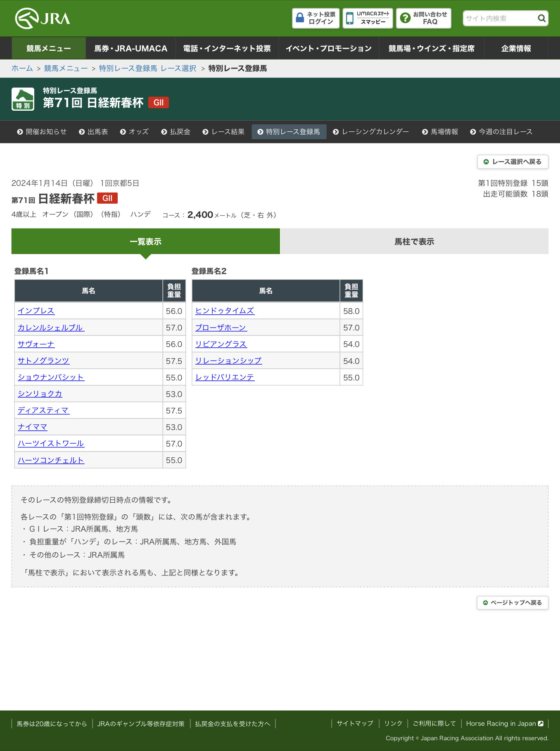Open 今週の注目レース sub-navigation item
560x751 pixels.
tap(501, 132)
